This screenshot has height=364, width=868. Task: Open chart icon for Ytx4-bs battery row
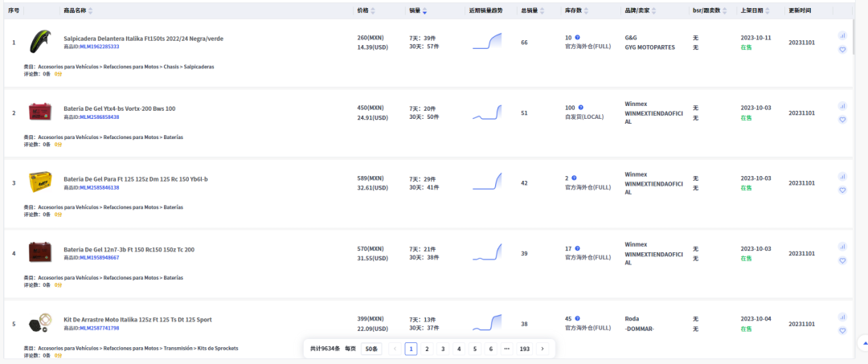(842, 105)
